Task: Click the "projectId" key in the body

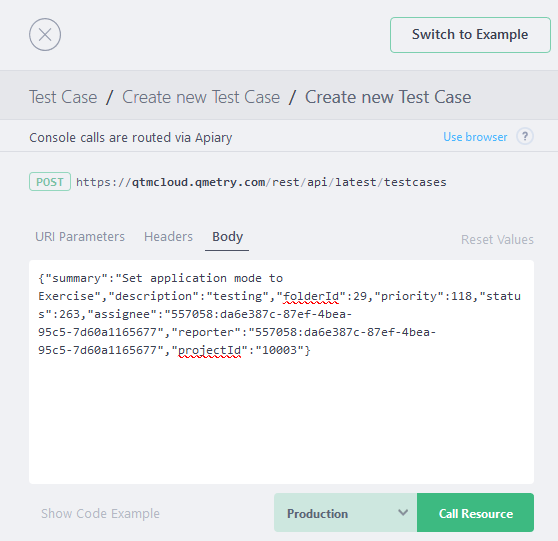Action: (210, 350)
